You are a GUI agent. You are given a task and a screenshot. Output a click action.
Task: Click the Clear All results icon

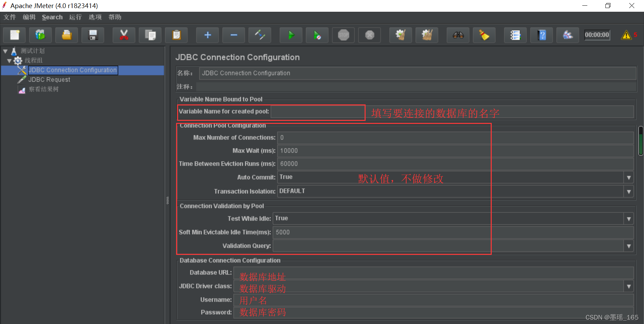(x=427, y=35)
